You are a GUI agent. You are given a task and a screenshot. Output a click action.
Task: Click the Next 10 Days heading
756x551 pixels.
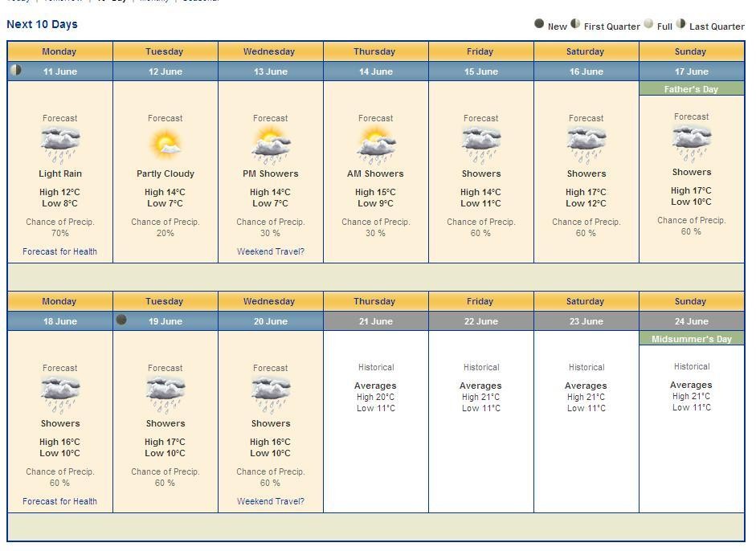click(42, 24)
